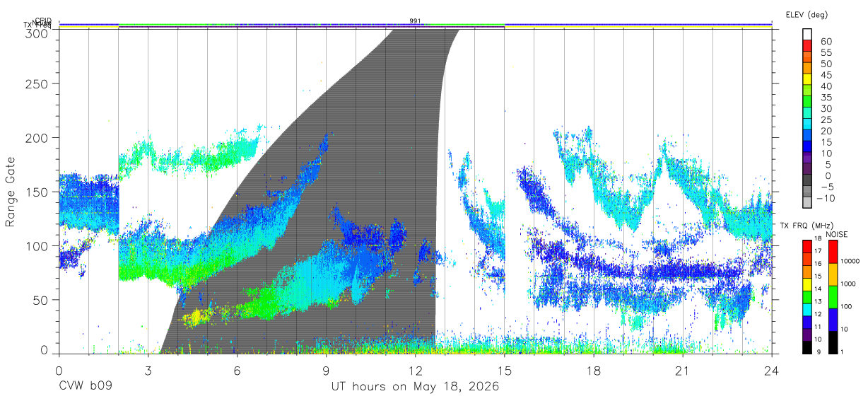Click x-axis hour label 24
Image resolution: width=868 pixels, height=401 pixels.
771,370
